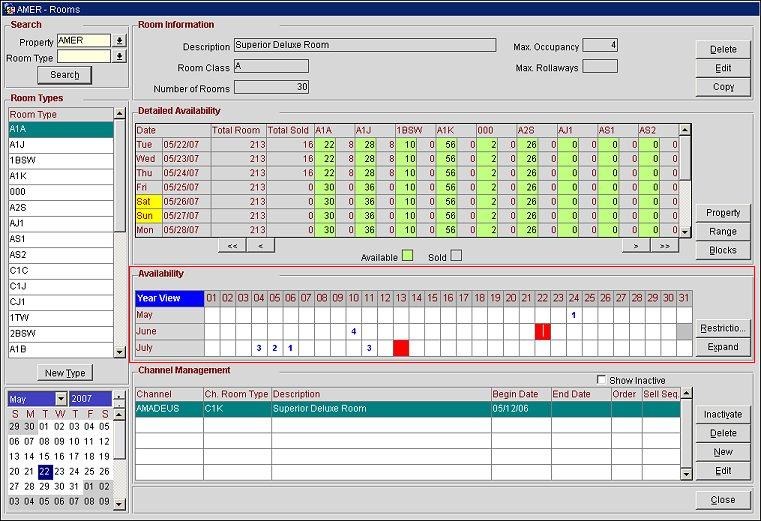Screen dimensions: 761x521
Task: Expand the month dropdown showing May
Action: pyautogui.click(x=61, y=399)
